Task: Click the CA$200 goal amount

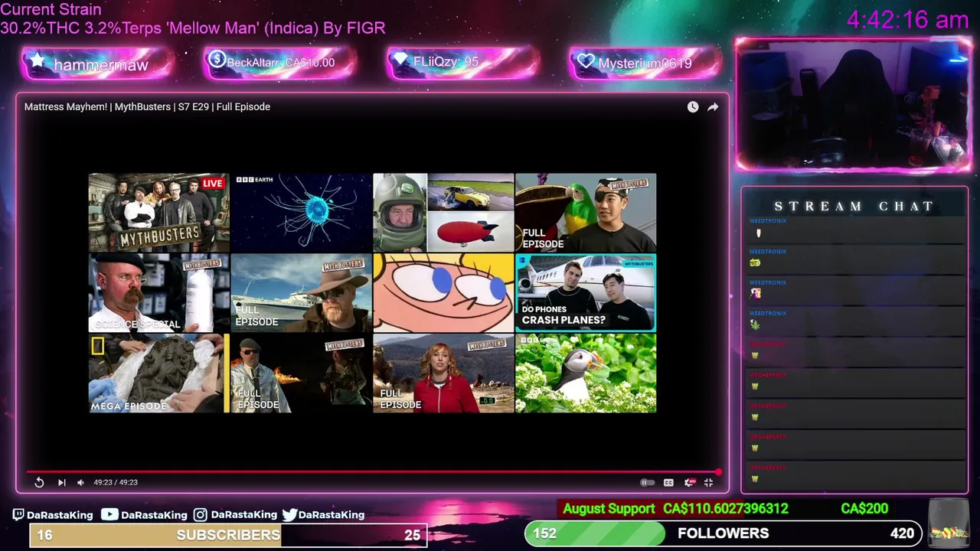Action: pos(864,509)
